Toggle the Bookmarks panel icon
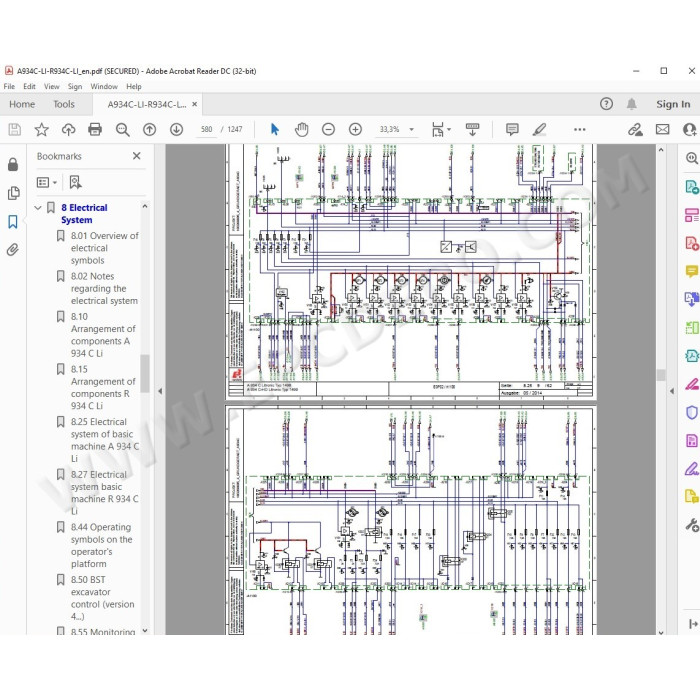Viewport: 700px width, 700px height. pos(13,221)
